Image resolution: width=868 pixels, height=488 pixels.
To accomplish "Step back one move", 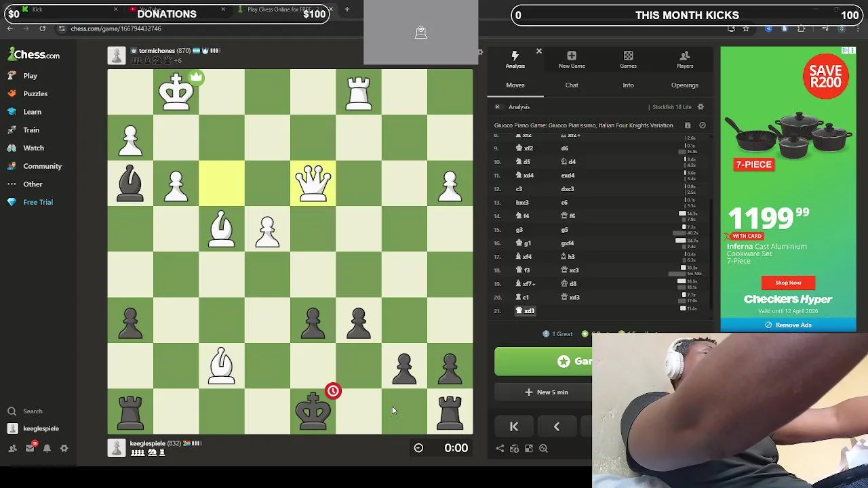I will click(x=557, y=426).
